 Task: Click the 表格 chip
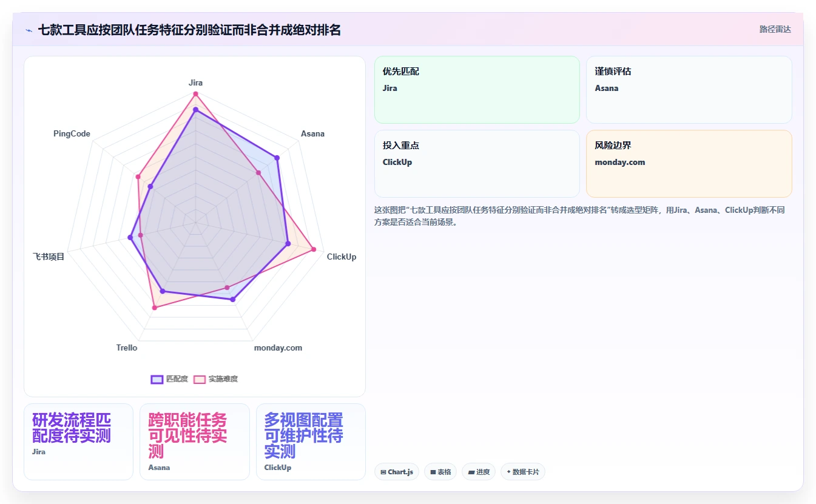(x=440, y=472)
